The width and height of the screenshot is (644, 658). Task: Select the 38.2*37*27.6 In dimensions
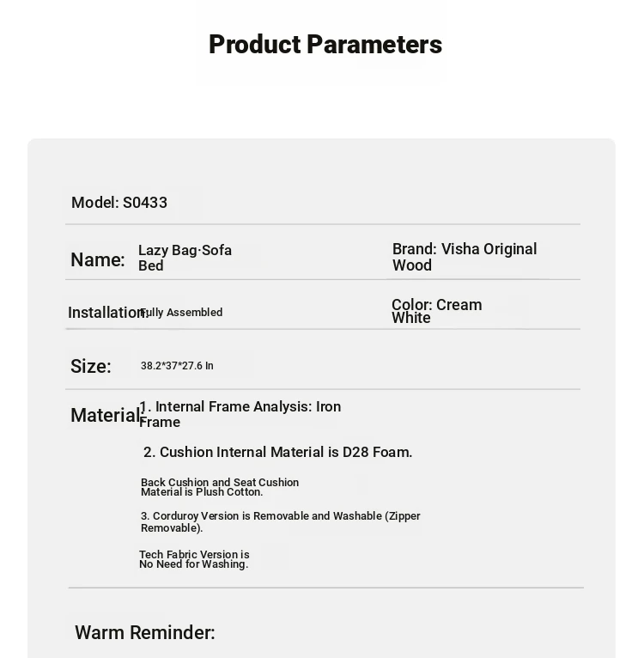(x=177, y=366)
